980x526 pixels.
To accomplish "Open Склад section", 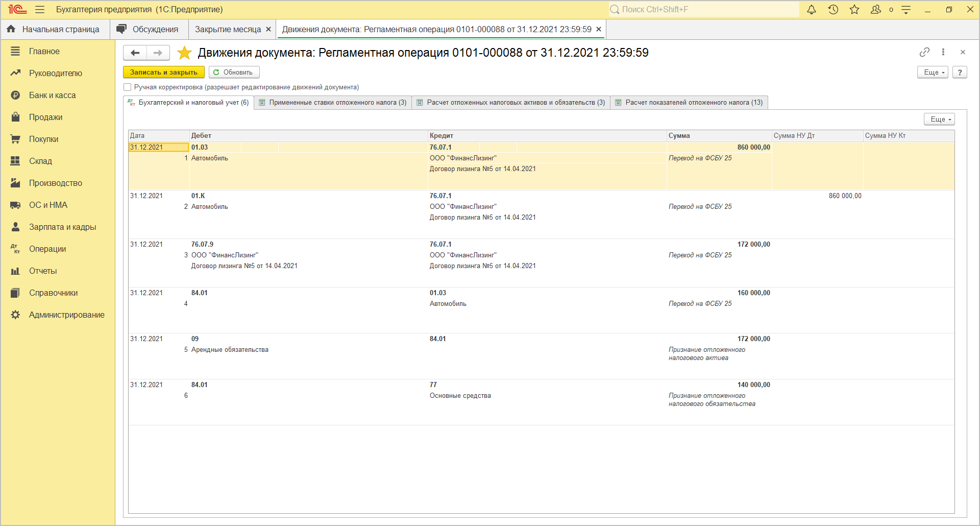I will (x=40, y=161).
